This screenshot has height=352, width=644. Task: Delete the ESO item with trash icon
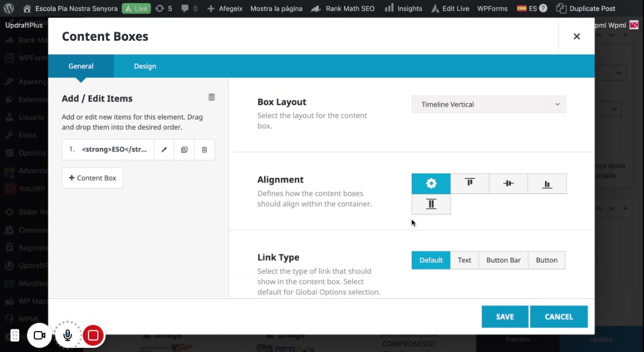[204, 150]
